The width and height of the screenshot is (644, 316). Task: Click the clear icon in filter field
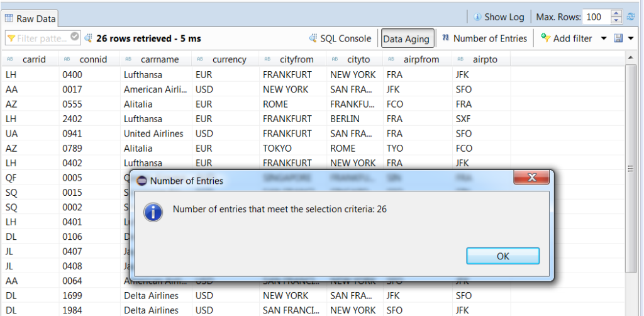(x=75, y=37)
